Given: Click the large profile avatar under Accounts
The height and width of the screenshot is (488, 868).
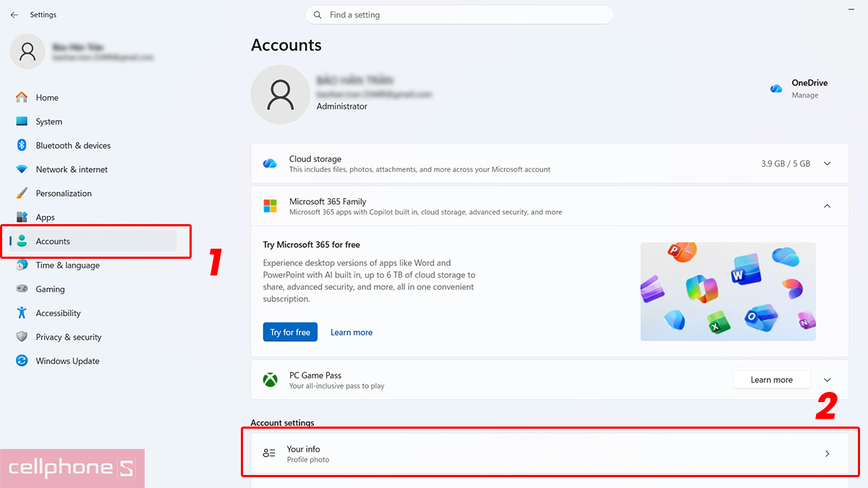Looking at the screenshot, I should [x=280, y=95].
